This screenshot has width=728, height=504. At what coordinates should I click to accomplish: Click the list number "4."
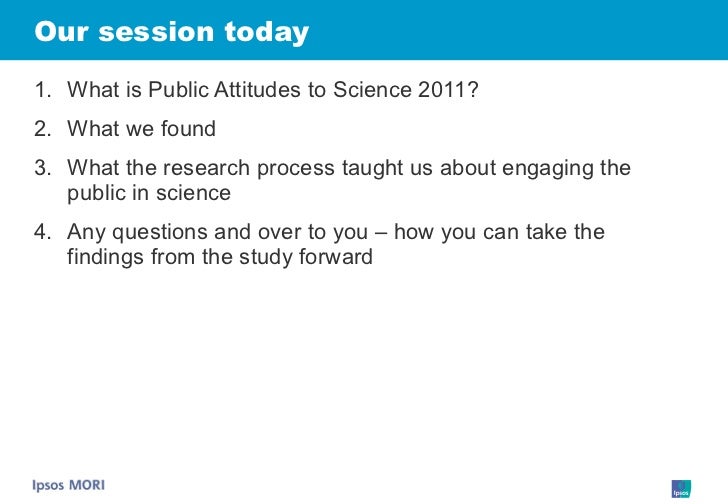[x=42, y=232]
